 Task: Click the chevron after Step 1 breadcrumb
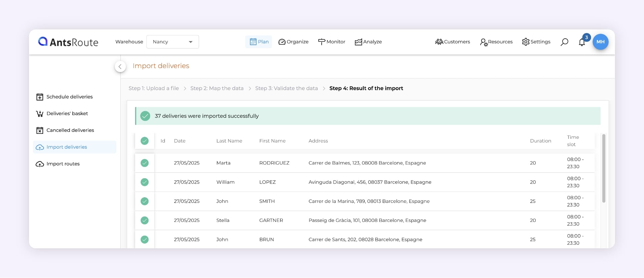coord(185,88)
